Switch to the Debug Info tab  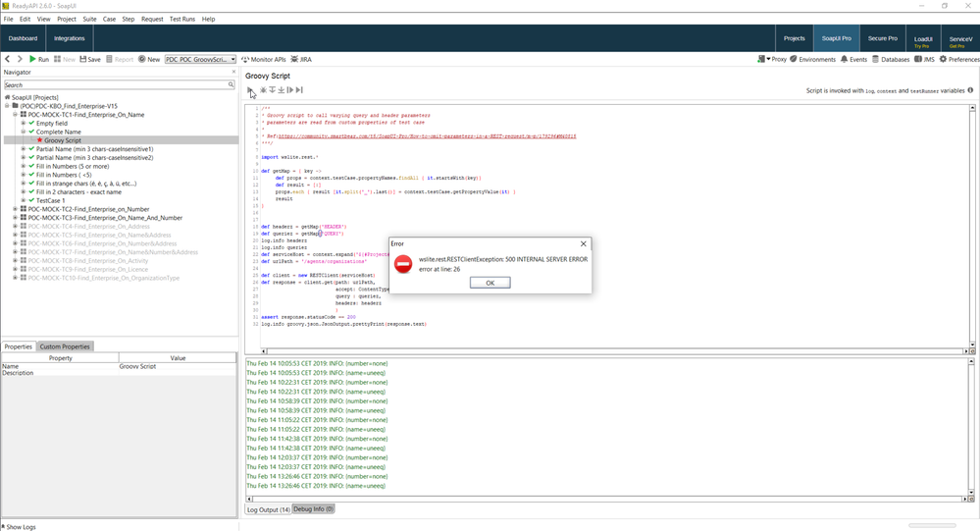pyautogui.click(x=314, y=509)
